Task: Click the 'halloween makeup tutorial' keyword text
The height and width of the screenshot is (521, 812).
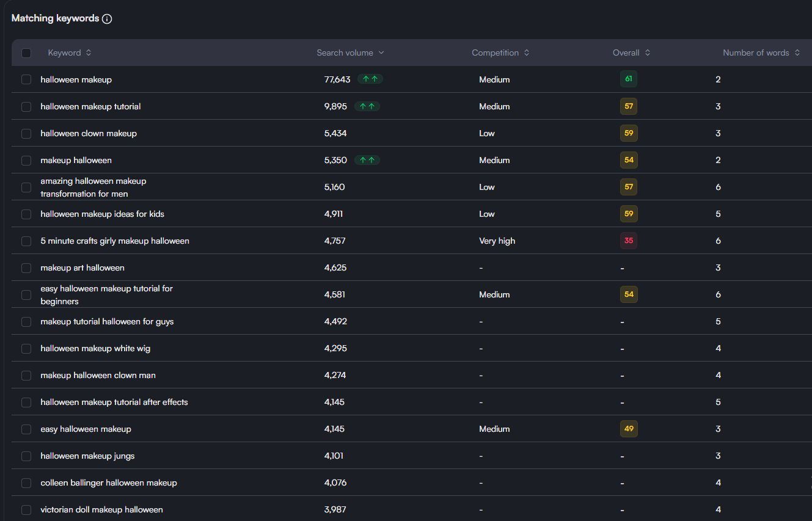Action: (x=90, y=107)
